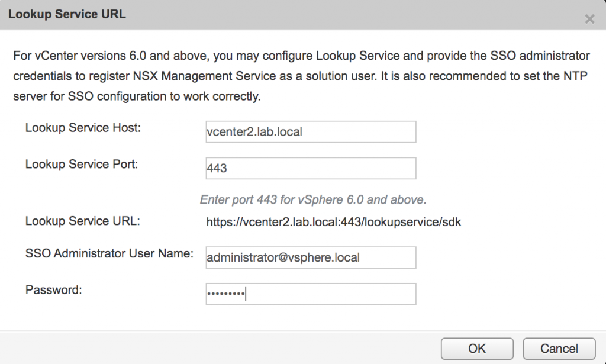Dismiss the dialog with Cancel

point(559,349)
